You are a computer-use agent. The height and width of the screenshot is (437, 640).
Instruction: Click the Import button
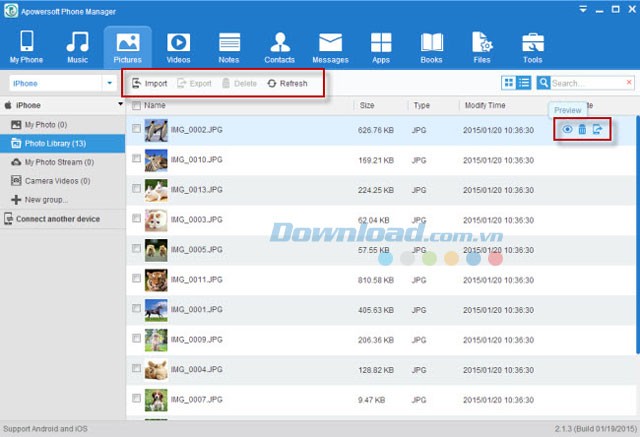[150, 83]
